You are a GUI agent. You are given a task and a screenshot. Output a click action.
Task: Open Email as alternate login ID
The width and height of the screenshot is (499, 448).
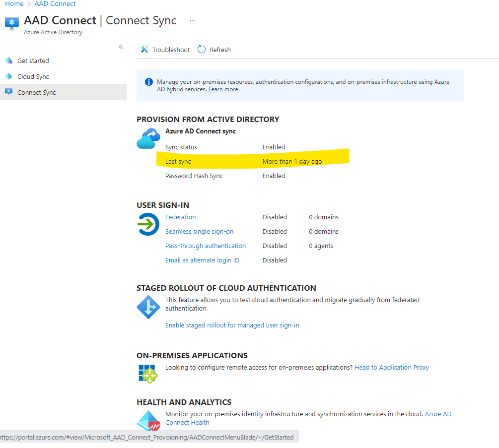[202, 260]
